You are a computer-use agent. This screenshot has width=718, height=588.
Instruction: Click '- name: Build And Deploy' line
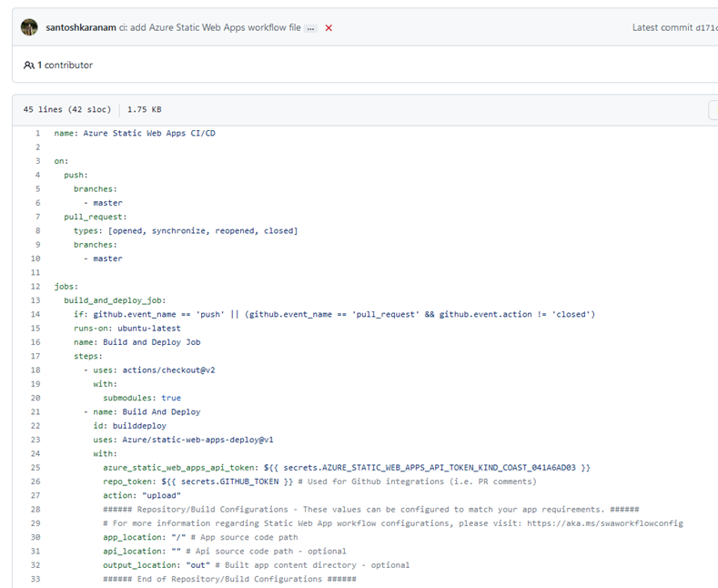142,411
